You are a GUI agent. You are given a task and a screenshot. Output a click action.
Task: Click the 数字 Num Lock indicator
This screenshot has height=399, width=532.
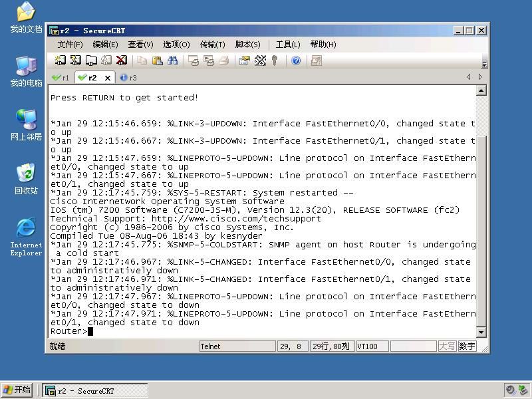pos(467,346)
